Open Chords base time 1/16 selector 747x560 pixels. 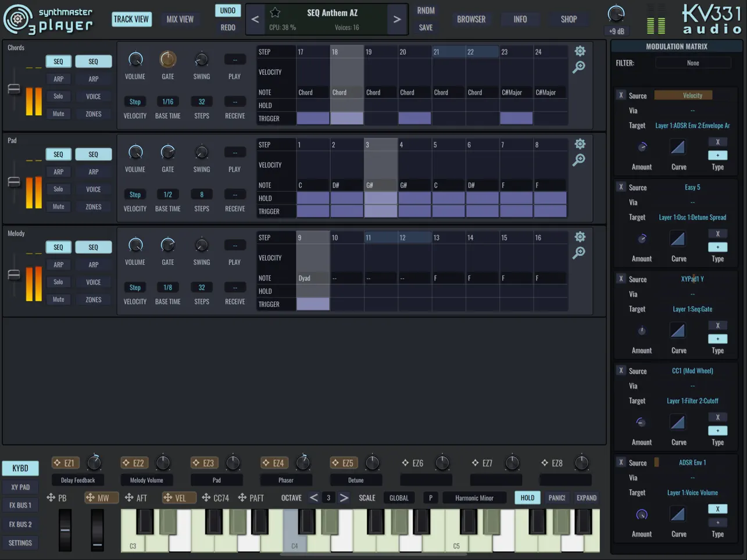pyautogui.click(x=167, y=102)
